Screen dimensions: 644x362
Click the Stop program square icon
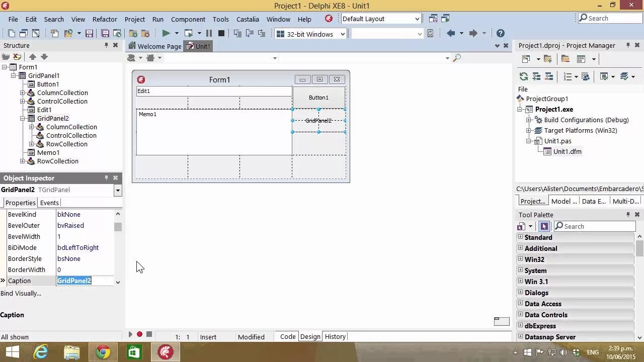(221, 34)
